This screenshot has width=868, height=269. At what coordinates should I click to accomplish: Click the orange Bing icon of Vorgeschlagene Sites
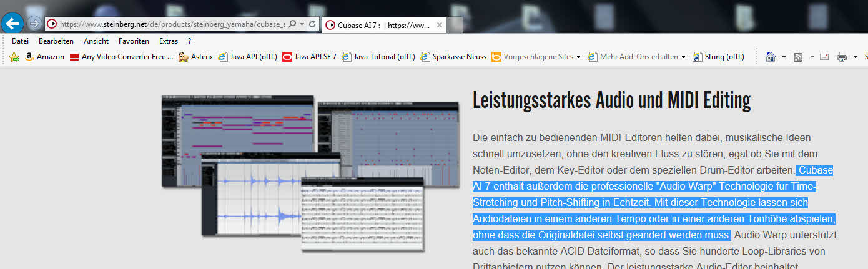pos(496,57)
